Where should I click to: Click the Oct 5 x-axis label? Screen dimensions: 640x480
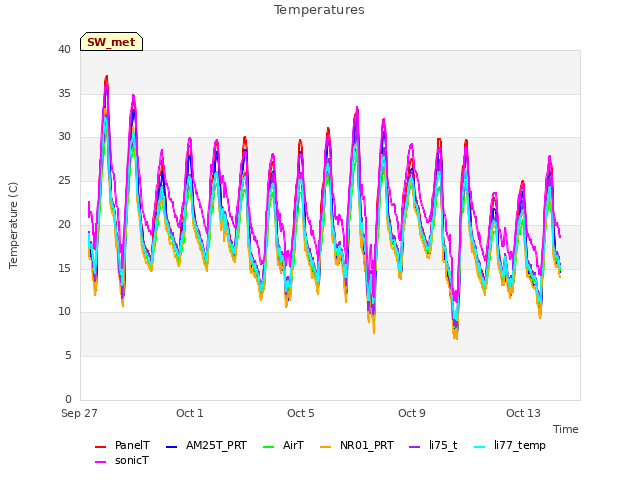click(301, 413)
